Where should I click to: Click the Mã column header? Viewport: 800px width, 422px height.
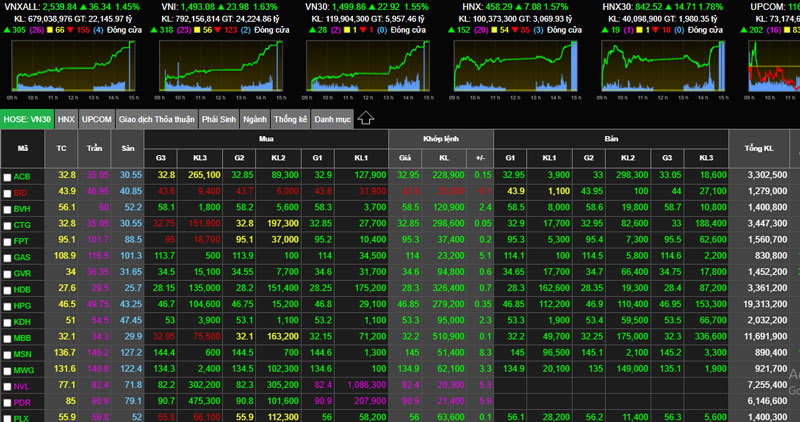coord(23,148)
